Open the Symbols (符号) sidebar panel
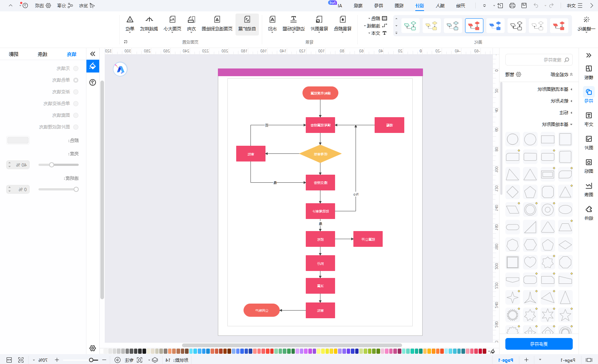The width and height of the screenshot is (598, 364). pos(588,96)
